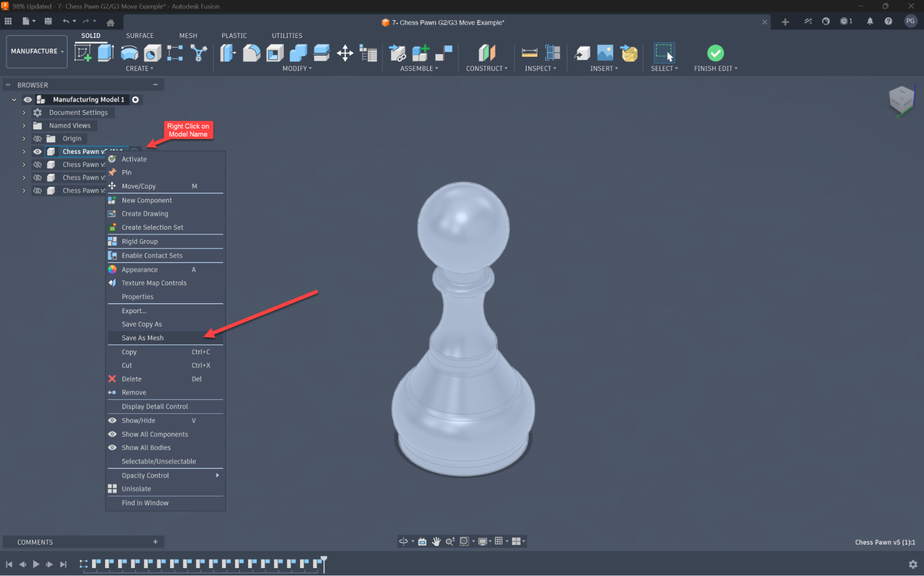This screenshot has height=576, width=924.
Task: Choose Export... from context menu
Action: click(165, 311)
